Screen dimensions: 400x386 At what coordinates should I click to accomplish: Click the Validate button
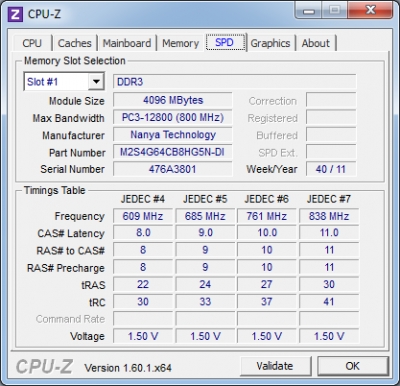275,366
